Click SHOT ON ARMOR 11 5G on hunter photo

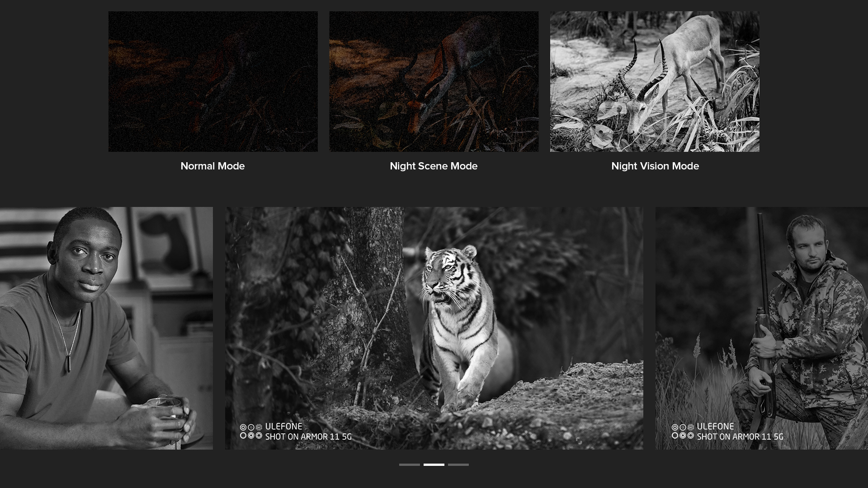pyautogui.click(x=740, y=437)
